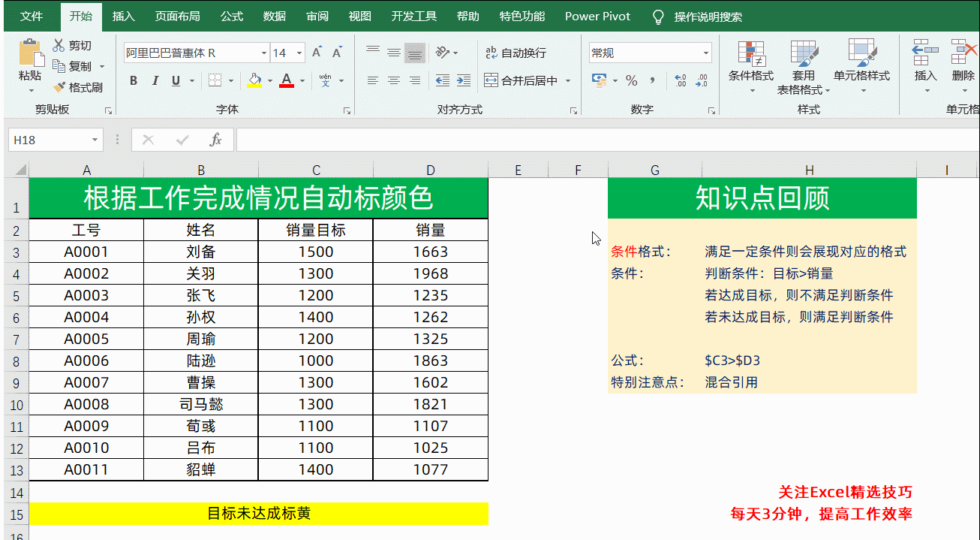Toggle Italic formatting
The width and height of the screenshot is (980, 540).
[x=155, y=80]
